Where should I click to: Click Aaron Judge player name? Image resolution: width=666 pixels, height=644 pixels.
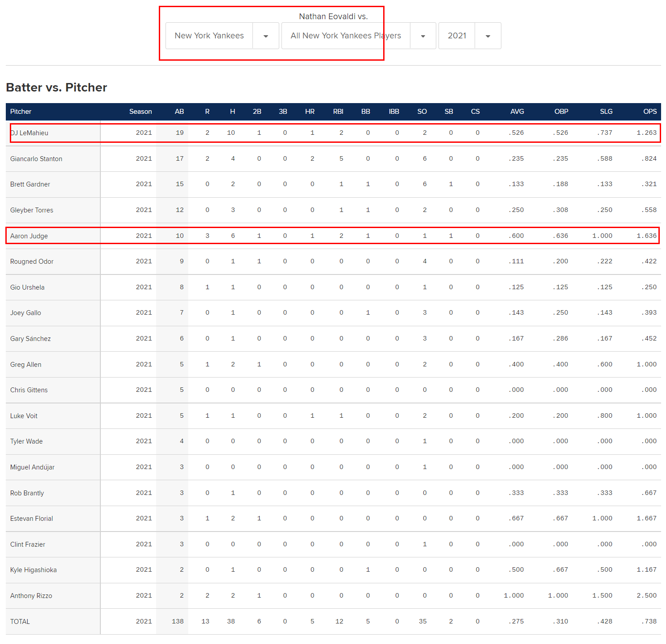coord(29,236)
